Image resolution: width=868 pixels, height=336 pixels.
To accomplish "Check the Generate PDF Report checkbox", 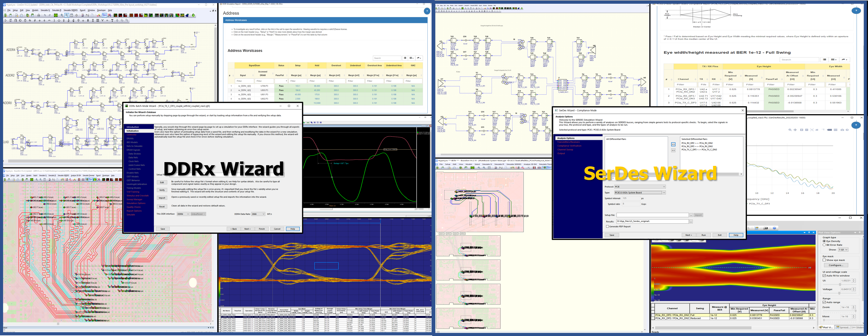I will 608,227.
